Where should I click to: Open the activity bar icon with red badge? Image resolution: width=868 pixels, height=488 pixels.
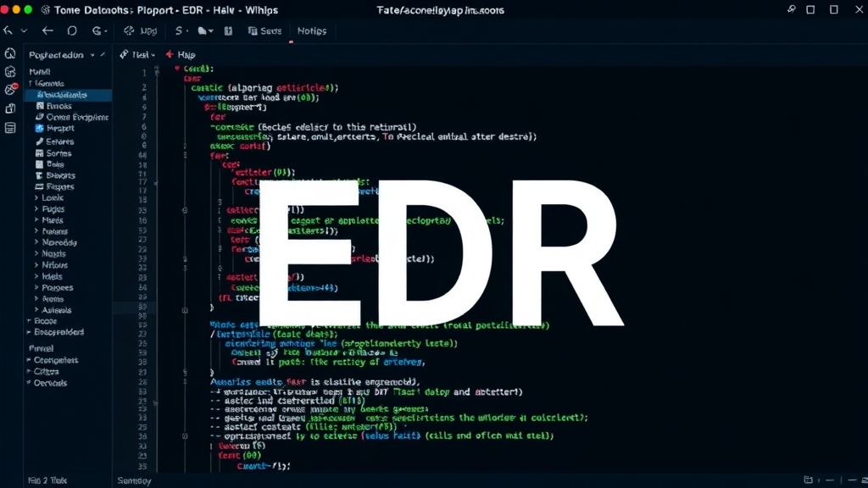point(11,89)
